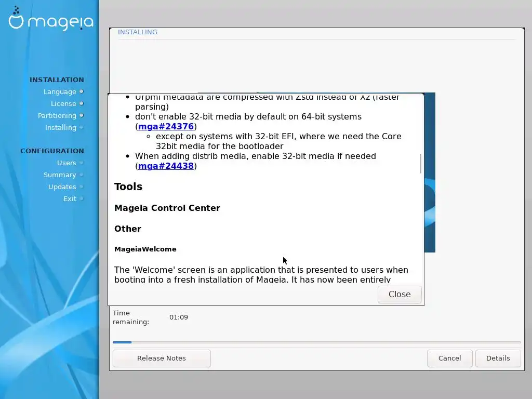Click the INSTALLING title text
532x399 pixels.
(137, 32)
